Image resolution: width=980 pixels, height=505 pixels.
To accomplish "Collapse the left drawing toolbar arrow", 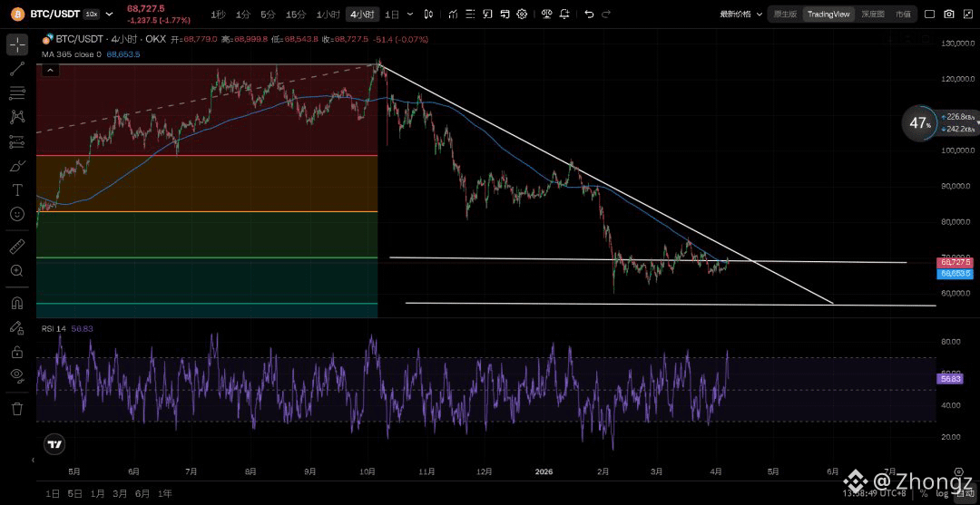I will coord(34,460).
